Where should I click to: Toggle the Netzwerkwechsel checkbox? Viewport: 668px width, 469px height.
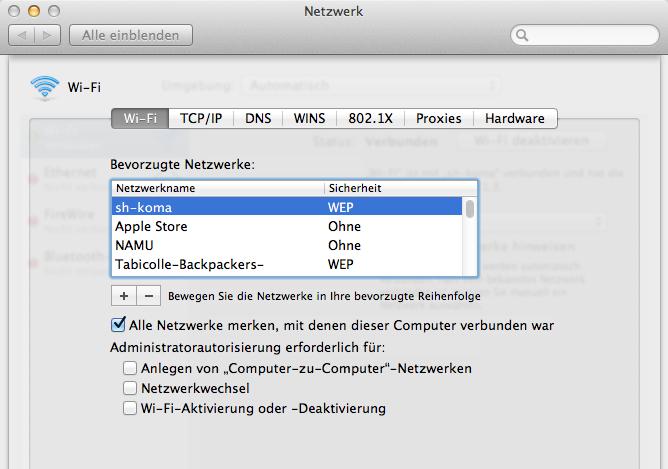pyautogui.click(x=130, y=388)
